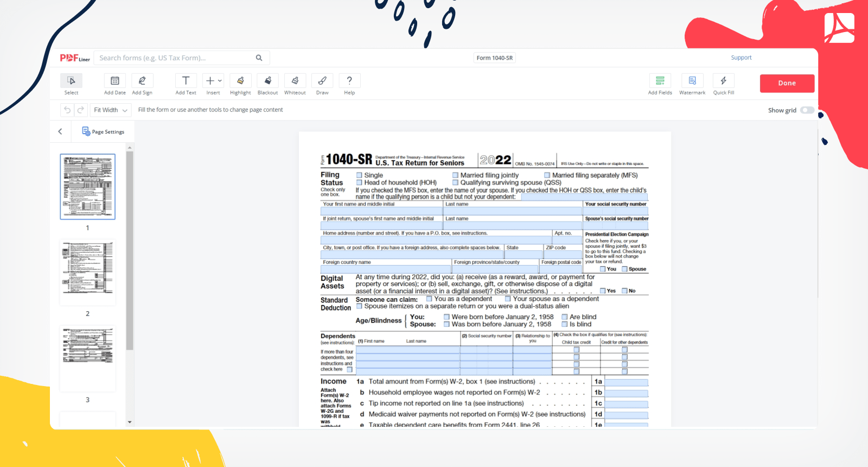
Task: Check Married filing separately (MFS) box
Action: 547,175
